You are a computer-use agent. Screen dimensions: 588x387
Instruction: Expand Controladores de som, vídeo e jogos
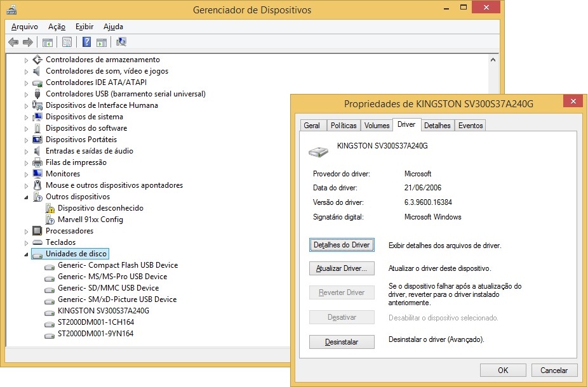(26, 71)
